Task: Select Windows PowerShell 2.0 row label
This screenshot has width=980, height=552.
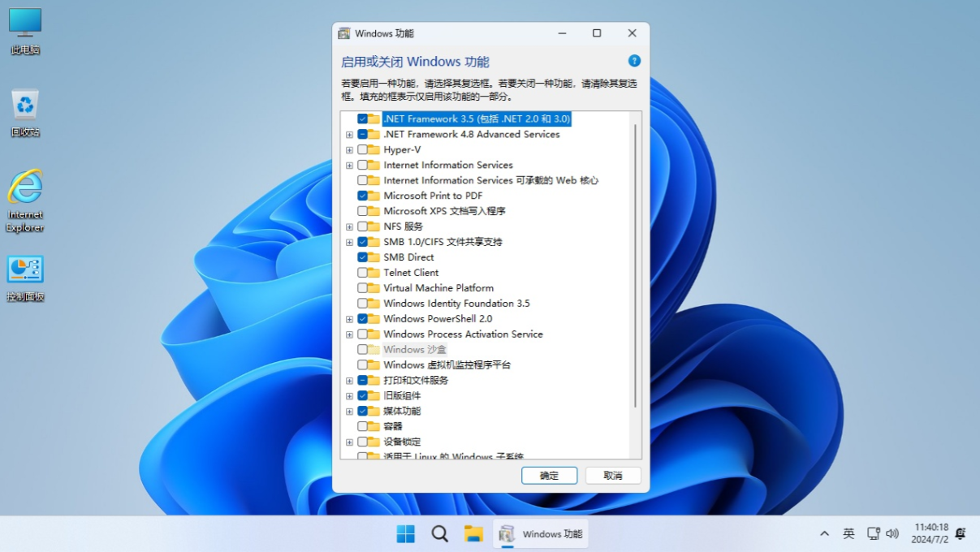Action: (438, 319)
